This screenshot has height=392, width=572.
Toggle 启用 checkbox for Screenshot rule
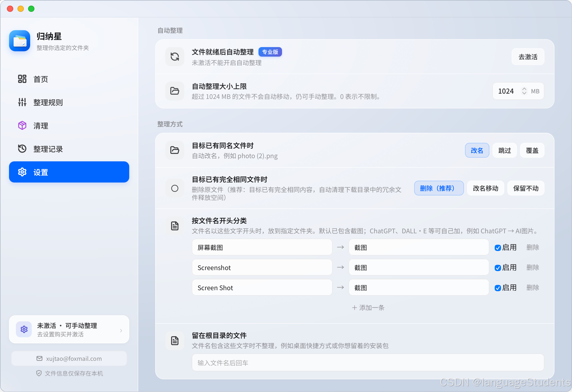498,268
